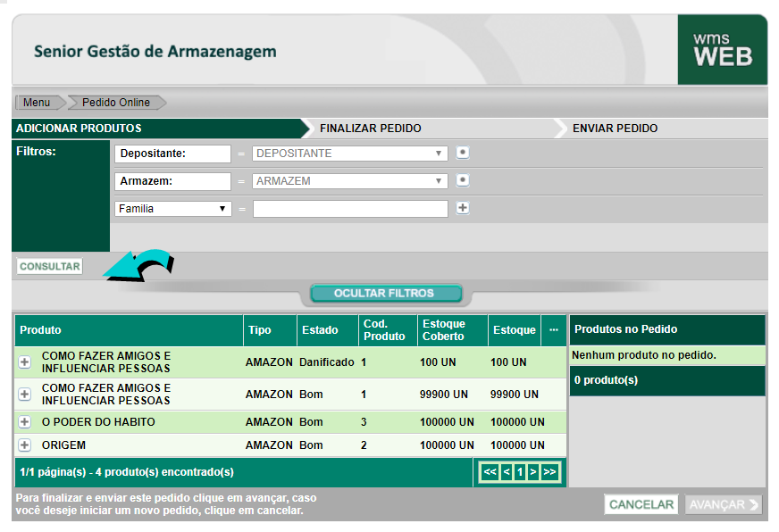Screen dimensions: 779x532
Task: Expand the 99900 UN COMO FAZER AMIGOS row
Action: pos(24,394)
